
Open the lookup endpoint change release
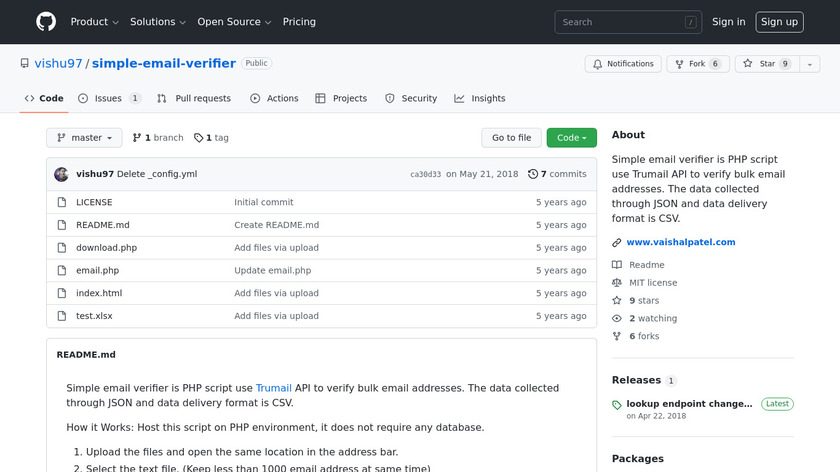[x=689, y=404]
